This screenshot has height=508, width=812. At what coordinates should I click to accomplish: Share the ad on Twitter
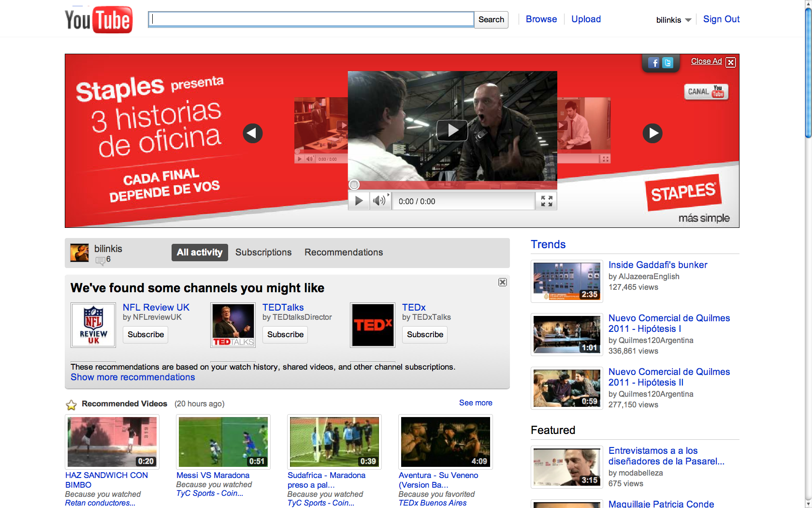[667, 63]
